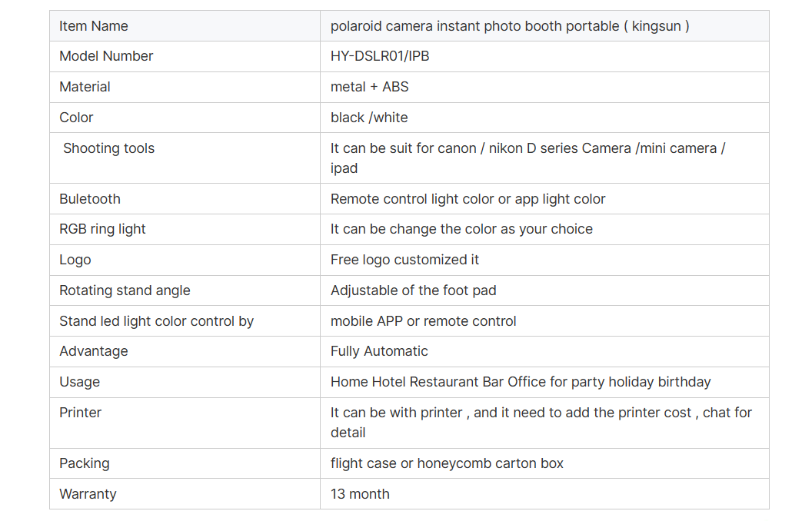Image resolution: width=812 pixels, height=521 pixels.
Task: Select the black /white value
Action: 369,118
